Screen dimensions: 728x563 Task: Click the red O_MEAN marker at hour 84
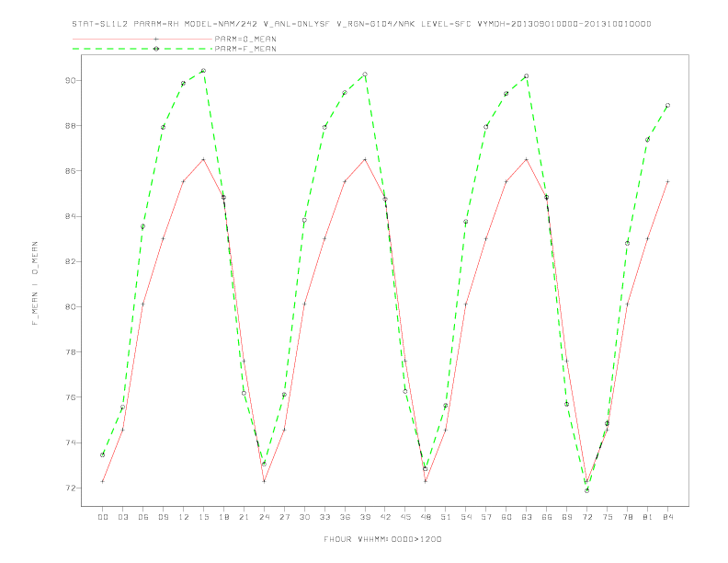pyautogui.click(x=667, y=181)
